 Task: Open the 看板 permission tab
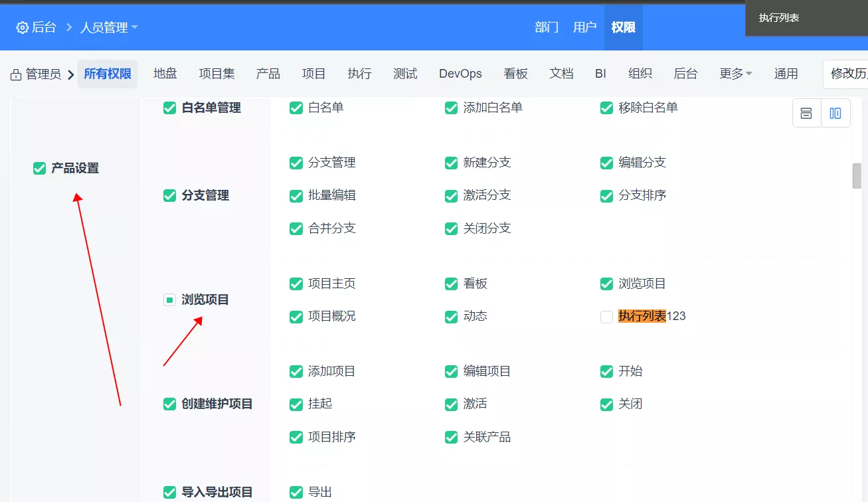(x=516, y=74)
